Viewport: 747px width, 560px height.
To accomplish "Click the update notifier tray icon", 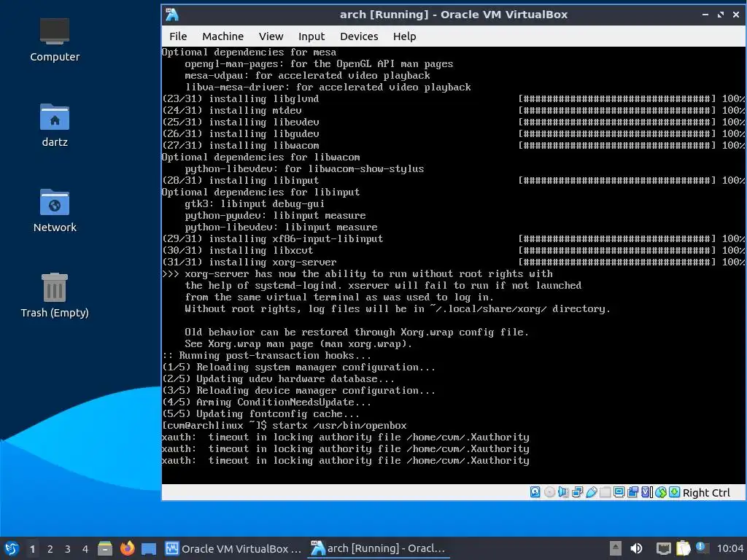I will click(701, 548).
